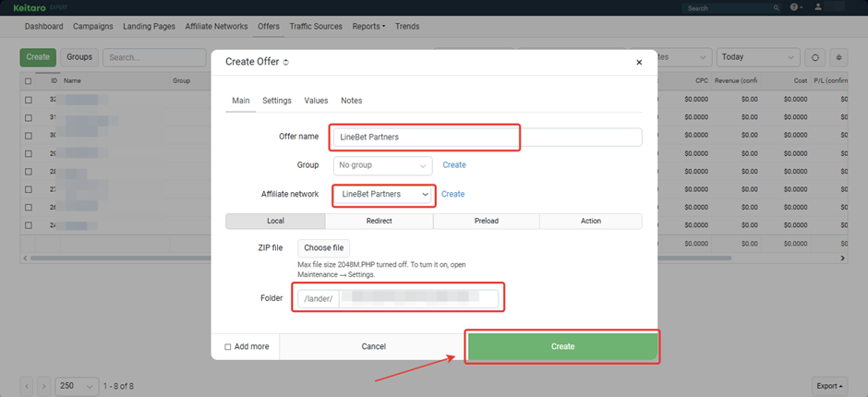Open the user account icon menu
868x397 pixels.
click(x=818, y=7)
